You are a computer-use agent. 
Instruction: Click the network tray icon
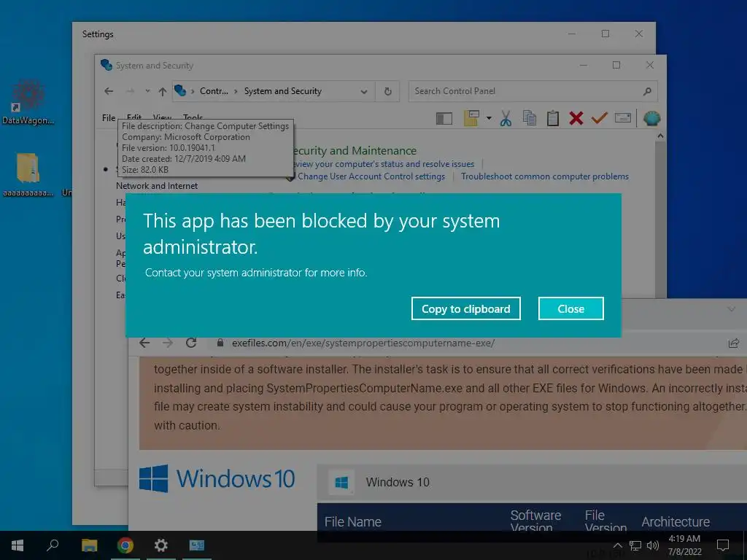635,545
